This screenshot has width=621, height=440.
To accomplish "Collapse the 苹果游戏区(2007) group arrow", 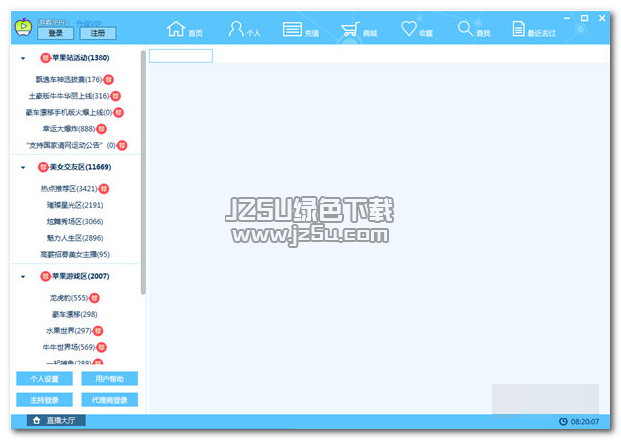I will coord(23,276).
